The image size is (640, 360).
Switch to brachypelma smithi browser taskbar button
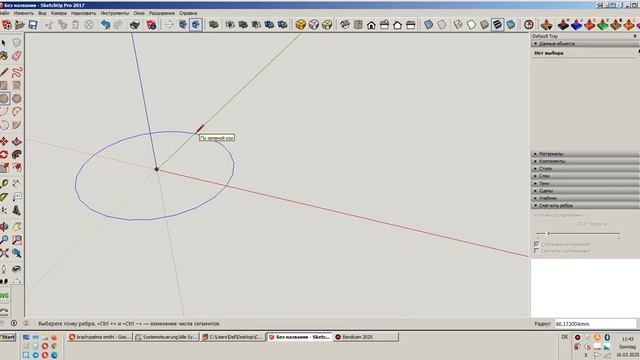pyautogui.click(x=100, y=337)
